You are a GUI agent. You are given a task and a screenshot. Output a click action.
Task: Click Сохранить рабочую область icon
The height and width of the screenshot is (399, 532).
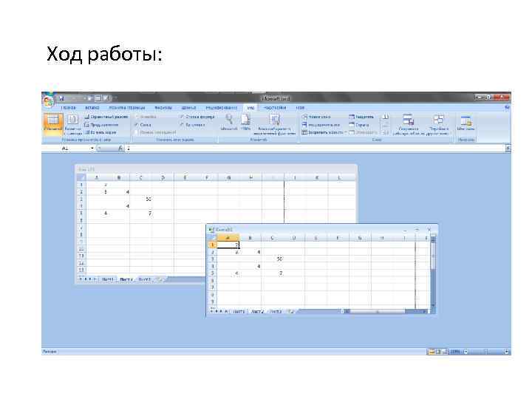[408, 124]
